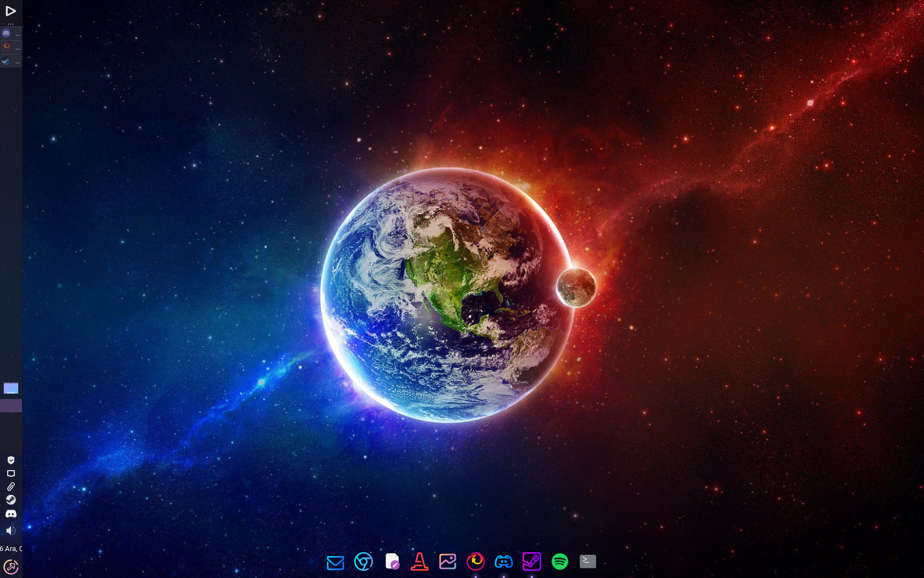Open the paperclip clipboard tray icon
924x578 pixels.
[10, 487]
